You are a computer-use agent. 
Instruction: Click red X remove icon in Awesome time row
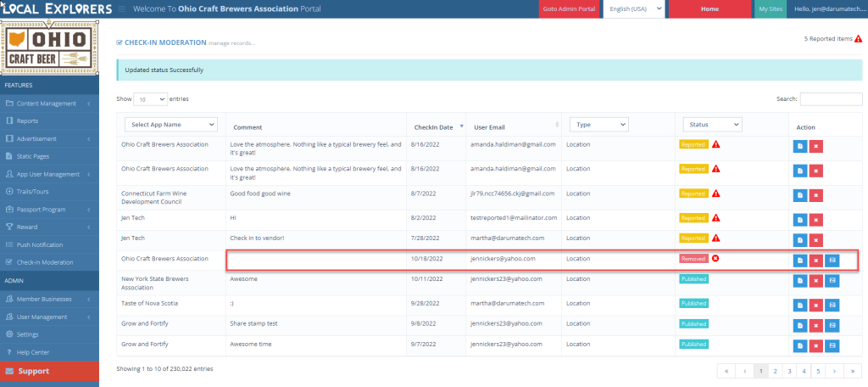(x=816, y=346)
